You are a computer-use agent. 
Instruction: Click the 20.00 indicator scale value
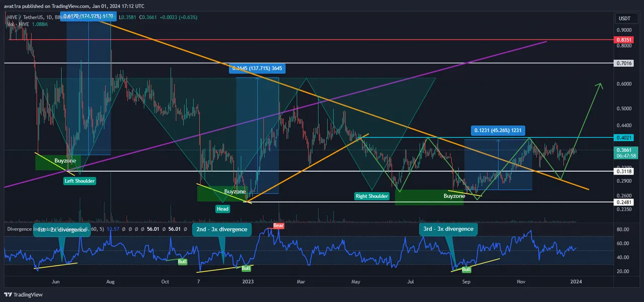click(622, 271)
